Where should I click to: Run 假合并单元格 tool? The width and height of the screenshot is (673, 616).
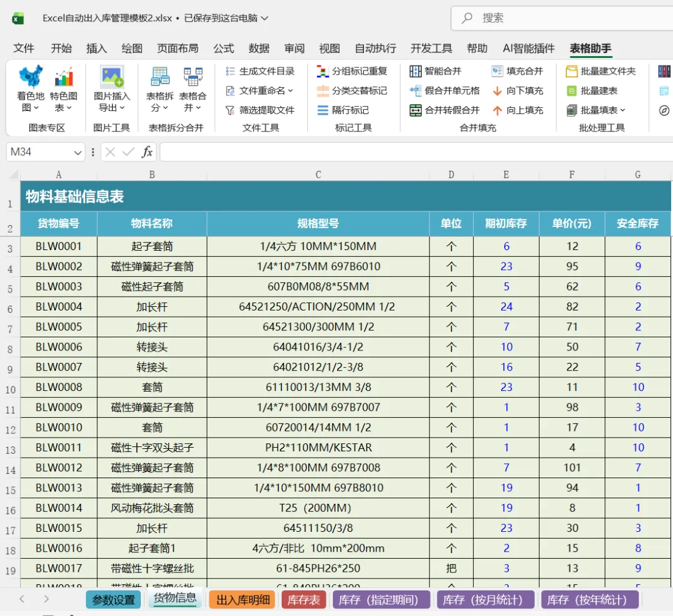click(444, 90)
